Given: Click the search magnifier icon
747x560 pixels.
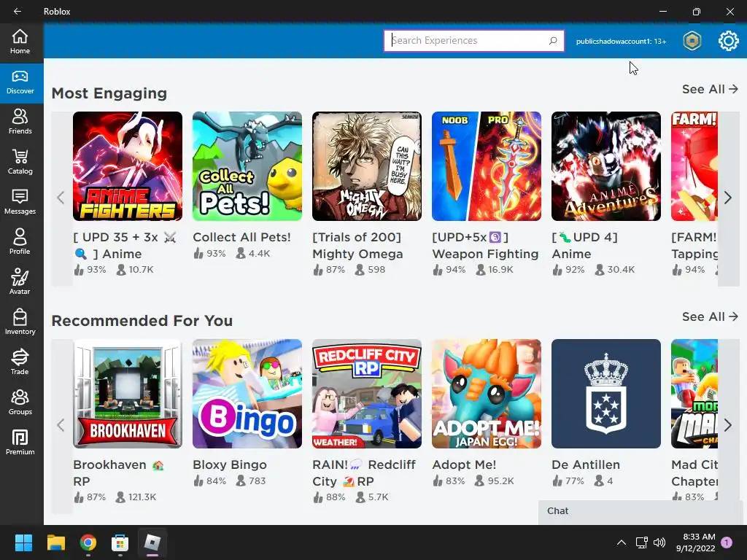Looking at the screenshot, I should point(553,41).
